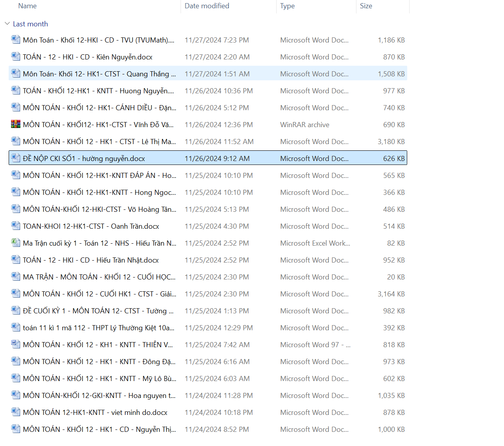
Task: Select file name MÔN TOÁN 12-HK1-KNTT viet minh do.docx
Action: [95, 413]
